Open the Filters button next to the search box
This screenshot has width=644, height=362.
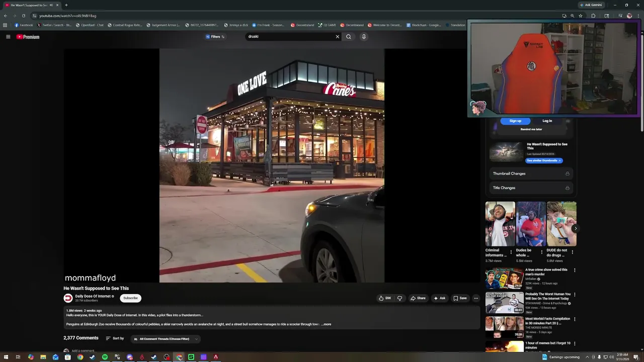coord(215,37)
